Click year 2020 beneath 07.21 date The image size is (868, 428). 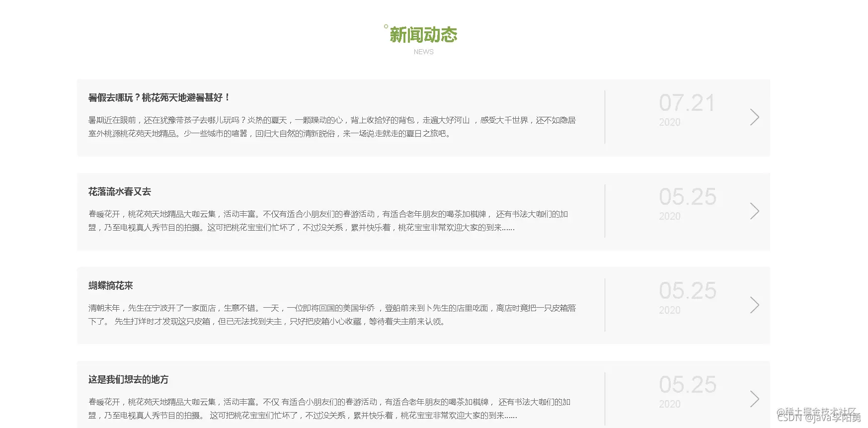(x=669, y=122)
